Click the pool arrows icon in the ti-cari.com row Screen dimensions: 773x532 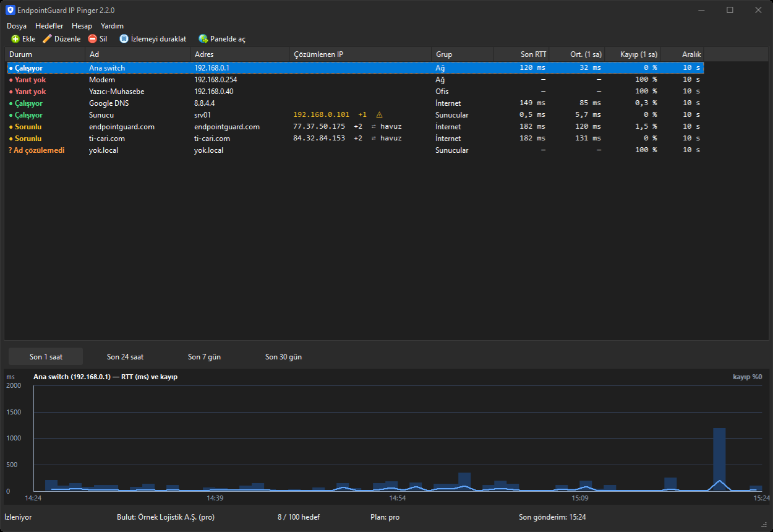point(374,139)
